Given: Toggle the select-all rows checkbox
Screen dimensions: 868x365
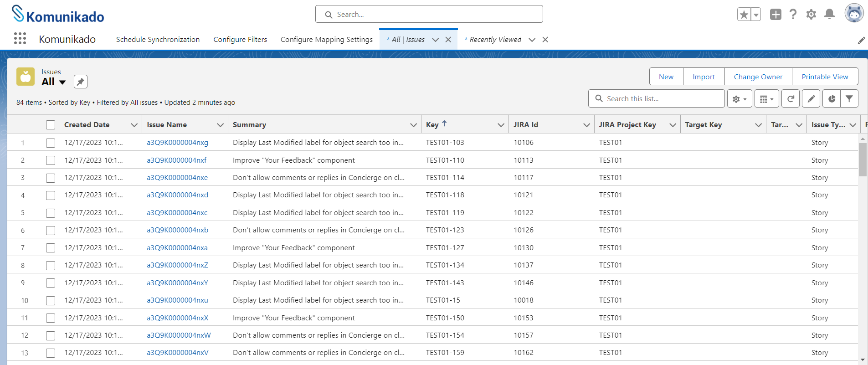Looking at the screenshot, I should point(51,125).
